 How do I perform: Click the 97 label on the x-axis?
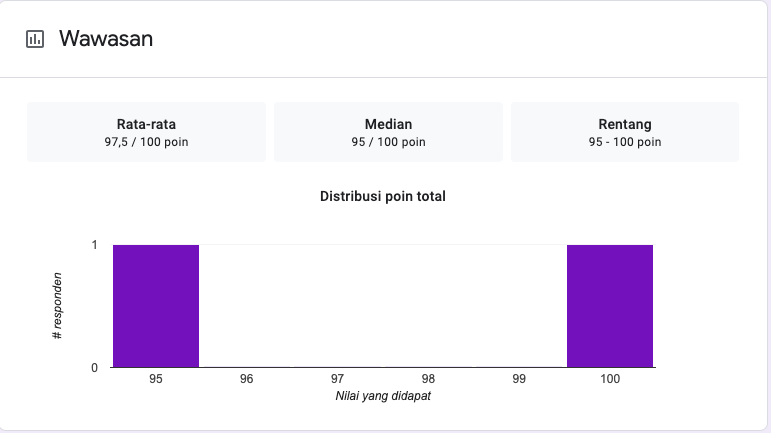(x=338, y=380)
